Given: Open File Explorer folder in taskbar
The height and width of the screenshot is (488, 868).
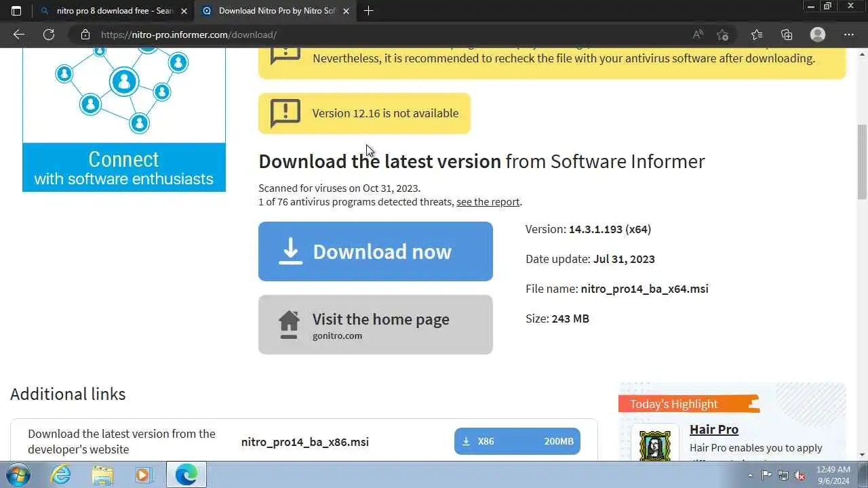Looking at the screenshot, I should pyautogui.click(x=102, y=474).
